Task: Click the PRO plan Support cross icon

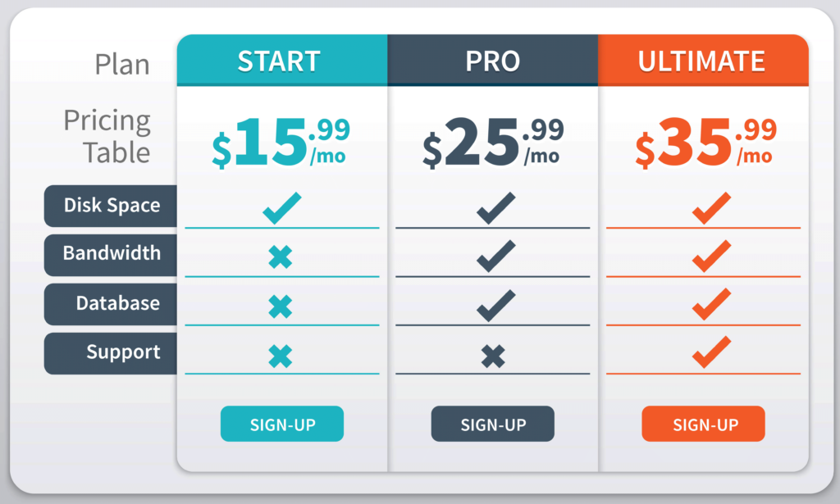Action: [493, 356]
